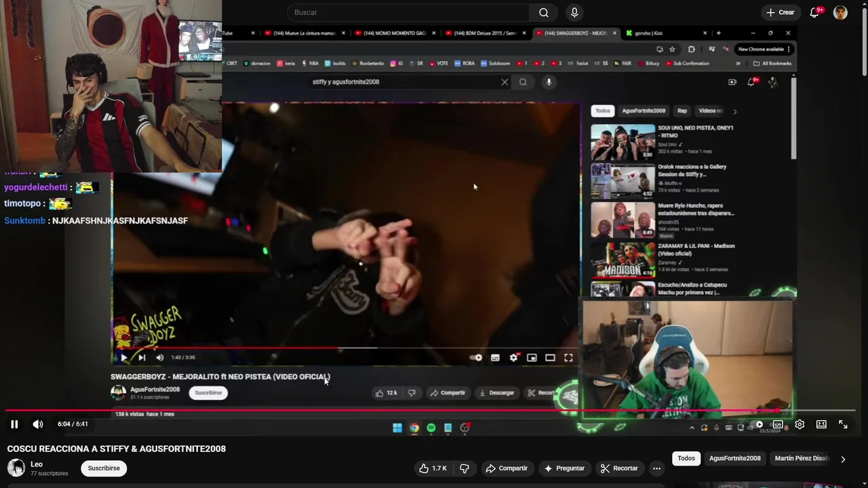Open Chrome in the recorded taskbar
868x488 pixels.
[x=414, y=428]
